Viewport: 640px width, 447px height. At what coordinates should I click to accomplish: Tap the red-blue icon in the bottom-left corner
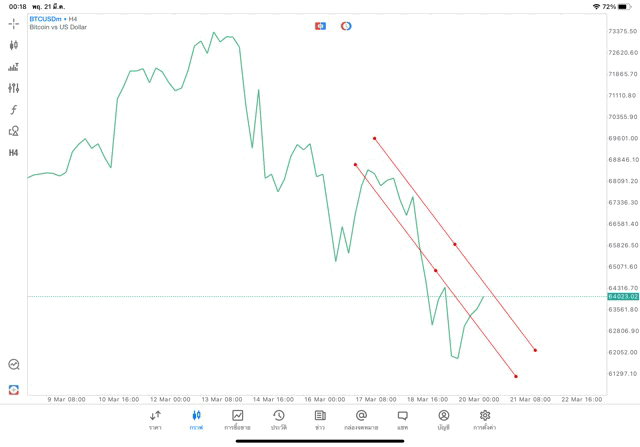tap(14, 389)
